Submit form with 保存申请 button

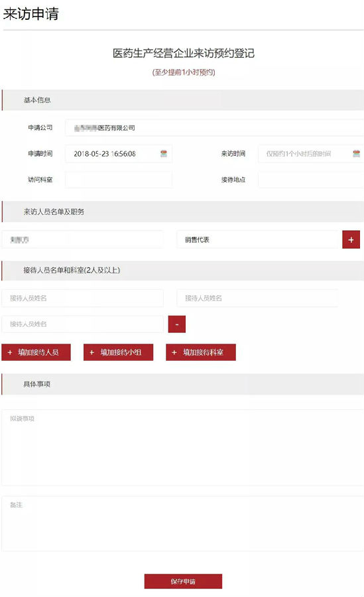(x=183, y=581)
